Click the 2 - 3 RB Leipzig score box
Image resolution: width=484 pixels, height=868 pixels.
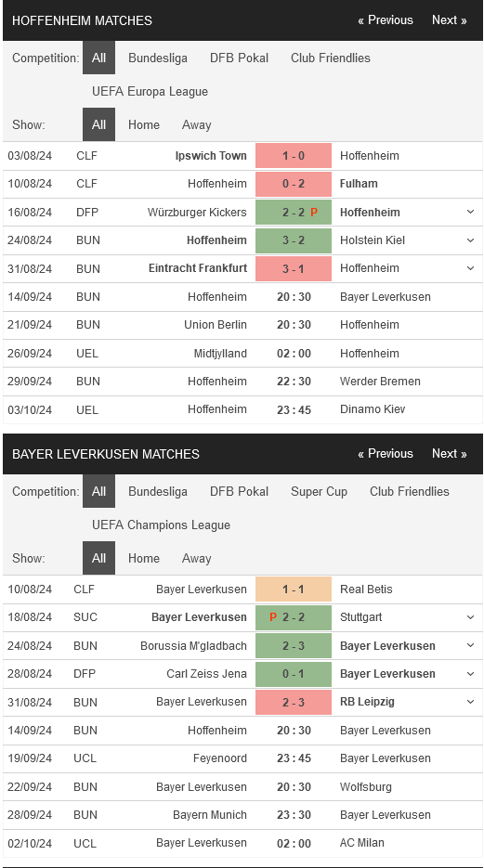pyautogui.click(x=294, y=702)
